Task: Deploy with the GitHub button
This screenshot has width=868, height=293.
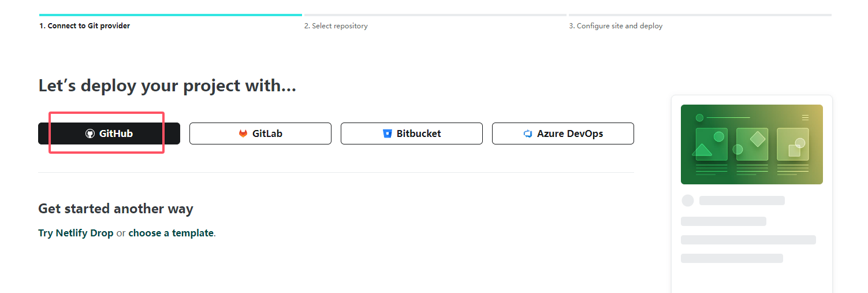Action: 109,133
